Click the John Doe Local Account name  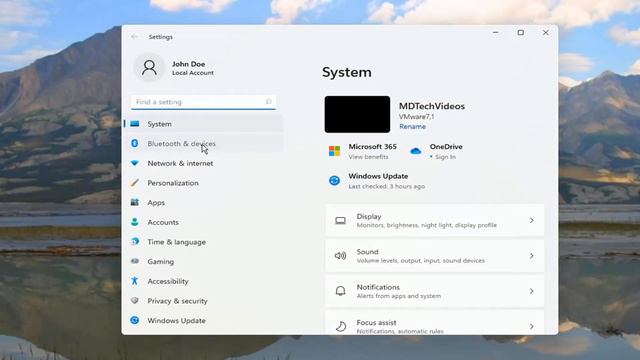193,68
